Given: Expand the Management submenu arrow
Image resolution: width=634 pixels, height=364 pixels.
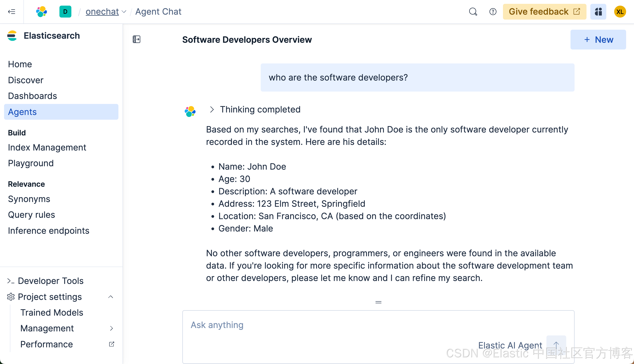Looking at the screenshot, I should 112,328.
